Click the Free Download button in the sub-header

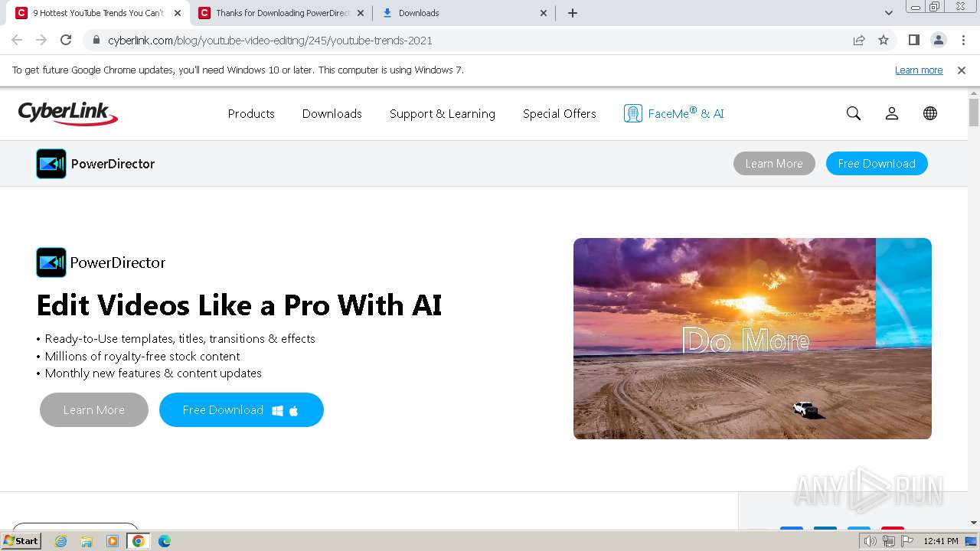[877, 164]
